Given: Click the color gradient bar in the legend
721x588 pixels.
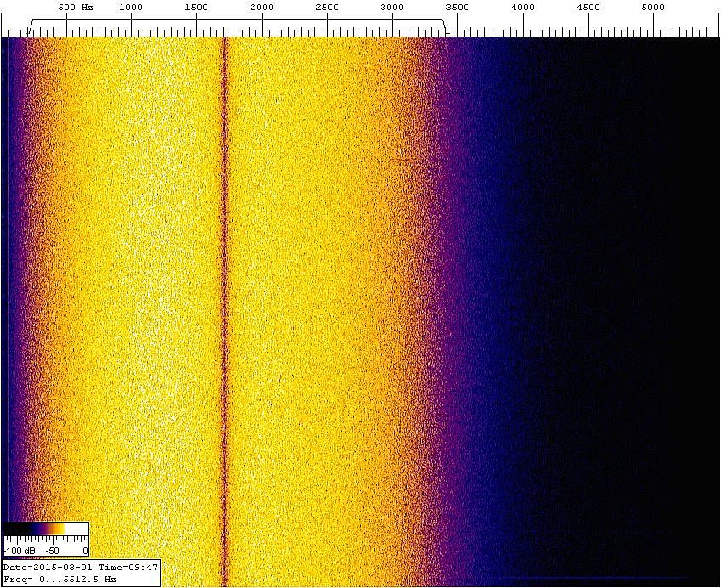Looking at the screenshot, I should [46, 529].
